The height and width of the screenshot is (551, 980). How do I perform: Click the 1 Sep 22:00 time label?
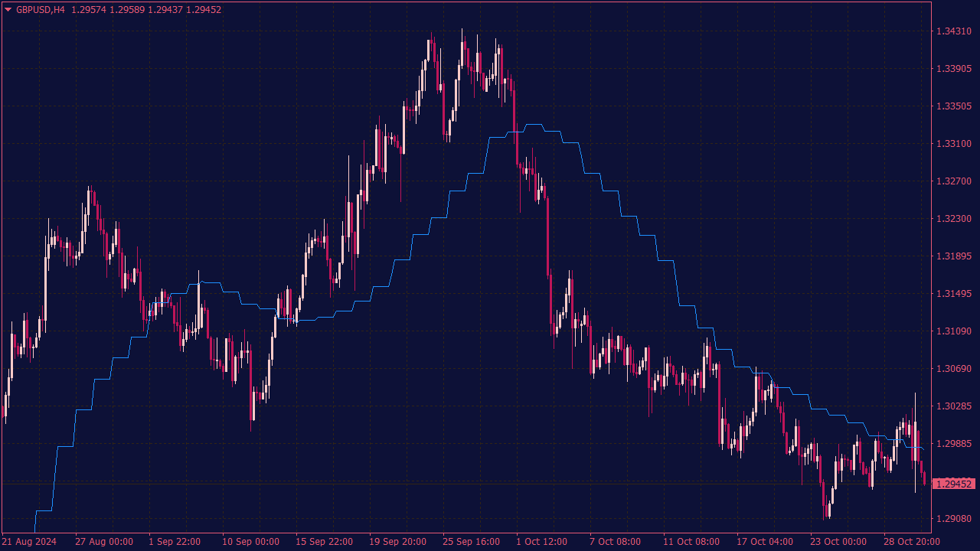[x=175, y=542]
